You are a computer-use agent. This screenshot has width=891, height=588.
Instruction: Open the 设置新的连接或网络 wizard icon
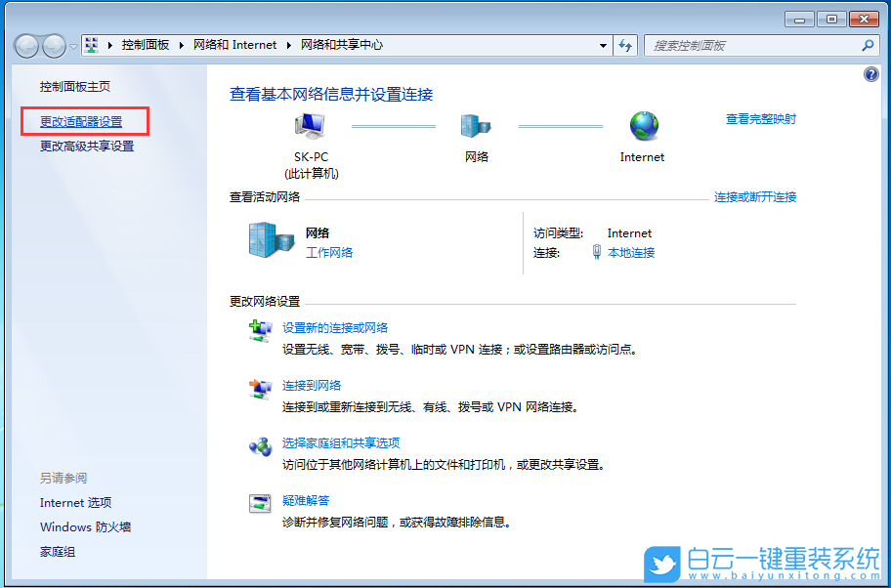pos(260,329)
